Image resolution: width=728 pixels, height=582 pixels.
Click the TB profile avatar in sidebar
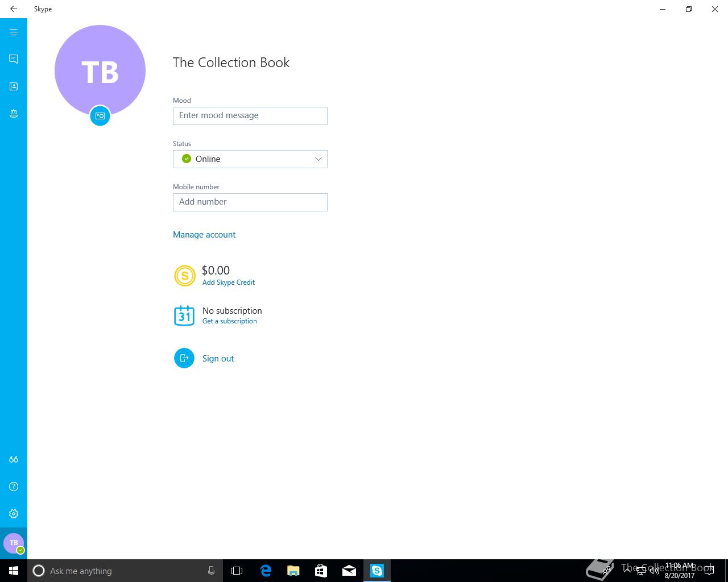click(14, 543)
